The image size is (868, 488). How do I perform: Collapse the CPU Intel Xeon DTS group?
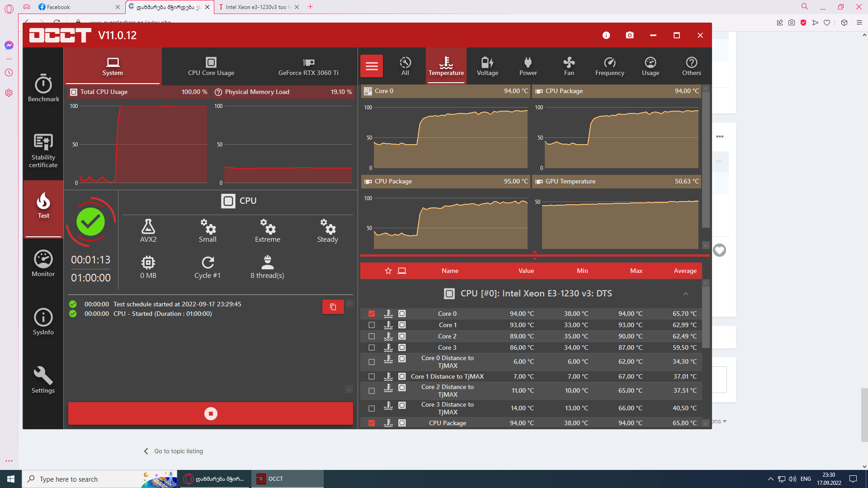point(685,294)
